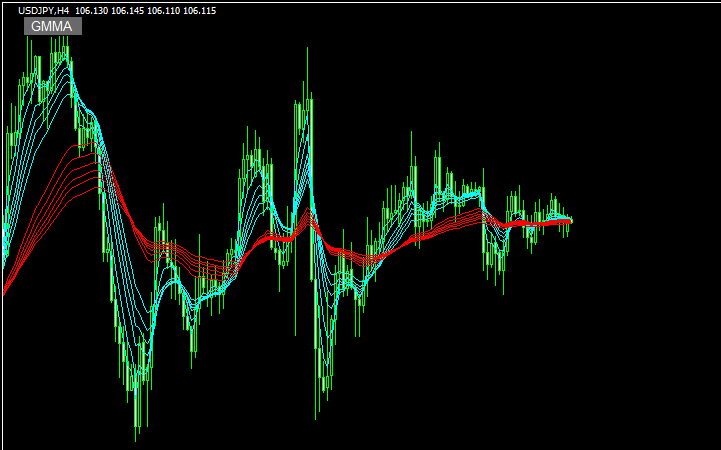Select the USDJPY,H4 price header text

(117, 11)
